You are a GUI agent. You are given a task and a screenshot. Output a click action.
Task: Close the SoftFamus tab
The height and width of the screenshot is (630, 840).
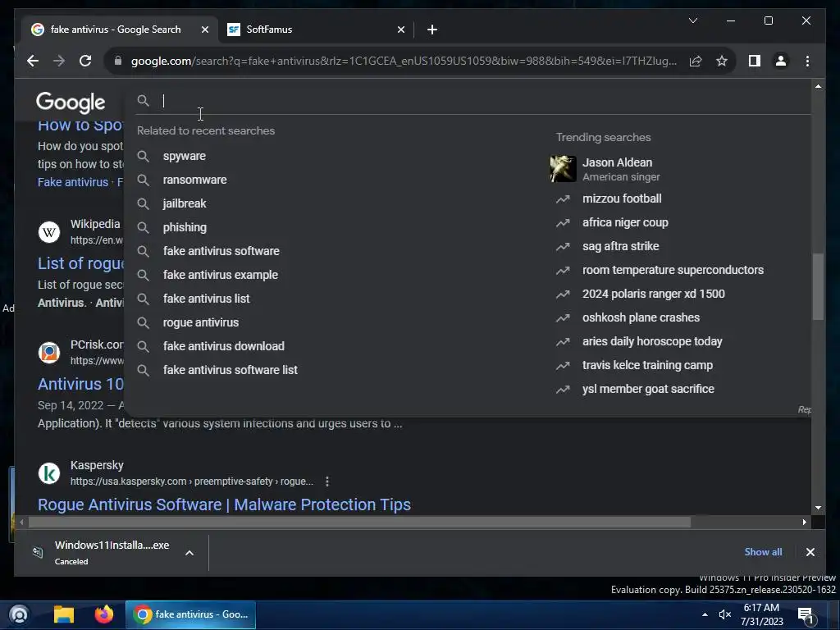pos(400,30)
